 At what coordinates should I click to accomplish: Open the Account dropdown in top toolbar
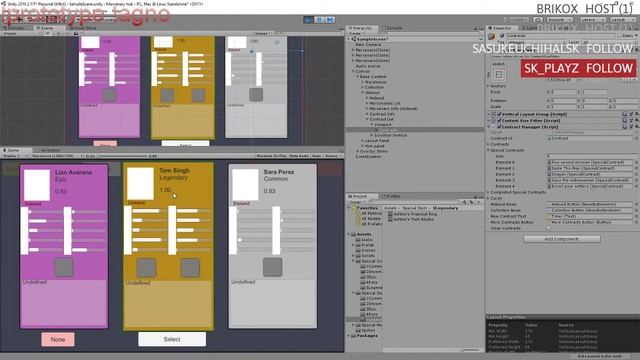coord(559,20)
